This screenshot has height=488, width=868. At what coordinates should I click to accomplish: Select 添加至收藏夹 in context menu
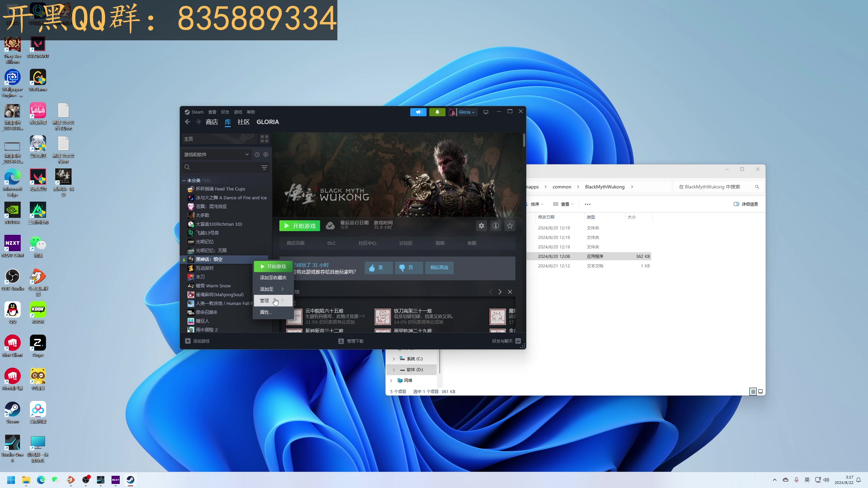tap(273, 278)
